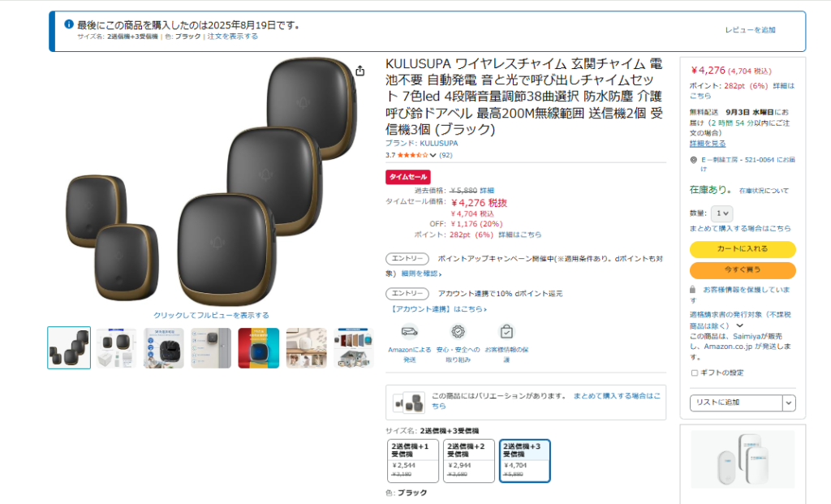Expand star rating breakdown chevron
This screenshot has width=831, height=504.
tap(433, 155)
